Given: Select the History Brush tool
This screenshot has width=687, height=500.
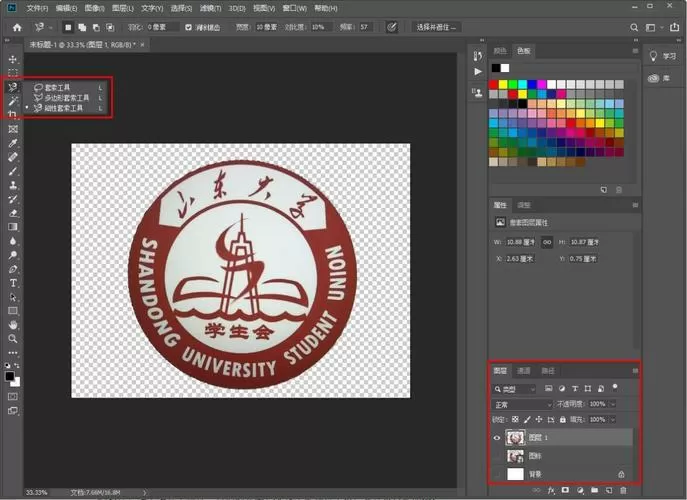Looking at the screenshot, I should click(13, 199).
